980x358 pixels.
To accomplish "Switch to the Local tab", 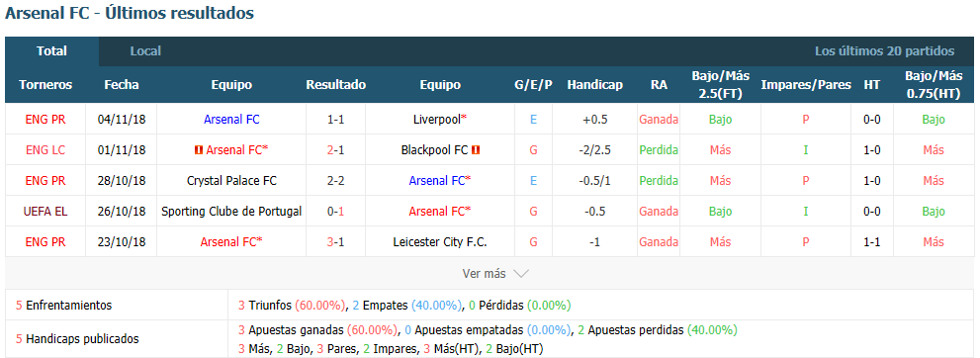I will tap(145, 51).
